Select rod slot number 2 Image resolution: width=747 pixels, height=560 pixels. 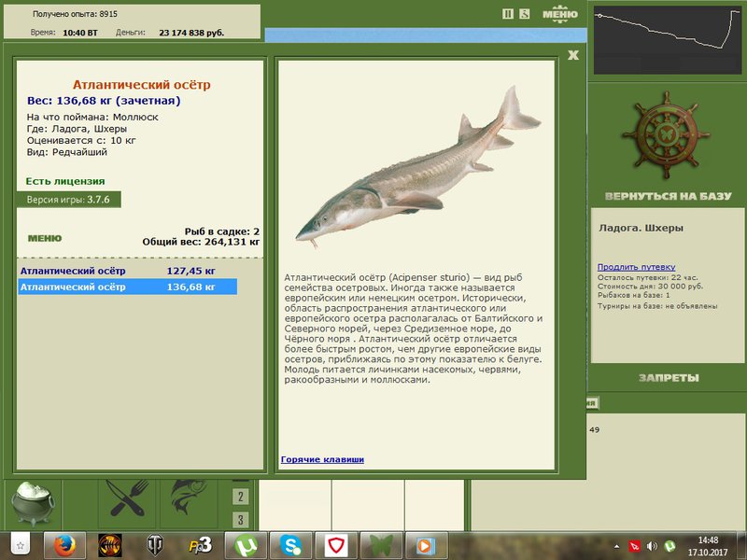[x=241, y=497]
